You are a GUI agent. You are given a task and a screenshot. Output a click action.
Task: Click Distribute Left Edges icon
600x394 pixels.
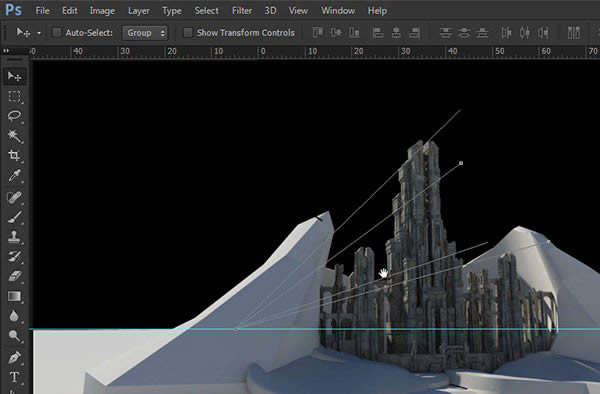506,33
